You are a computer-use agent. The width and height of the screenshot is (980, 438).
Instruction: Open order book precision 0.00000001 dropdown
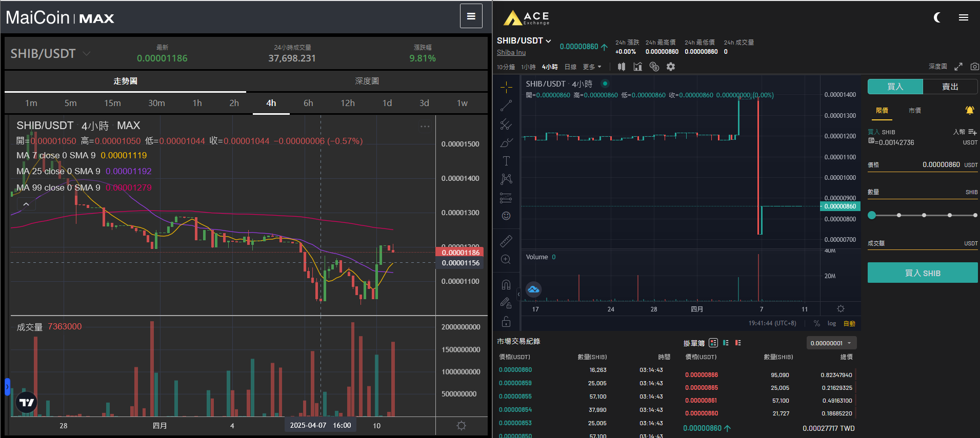tap(831, 343)
